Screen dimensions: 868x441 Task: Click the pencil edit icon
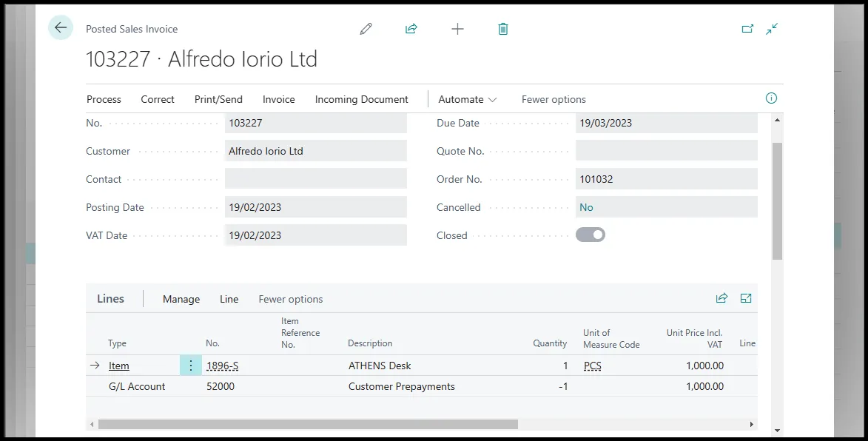tap(366, 29)
